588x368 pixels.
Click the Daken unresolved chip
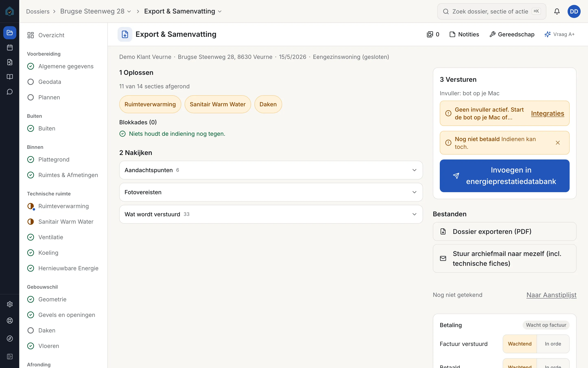tap(268, 104)
